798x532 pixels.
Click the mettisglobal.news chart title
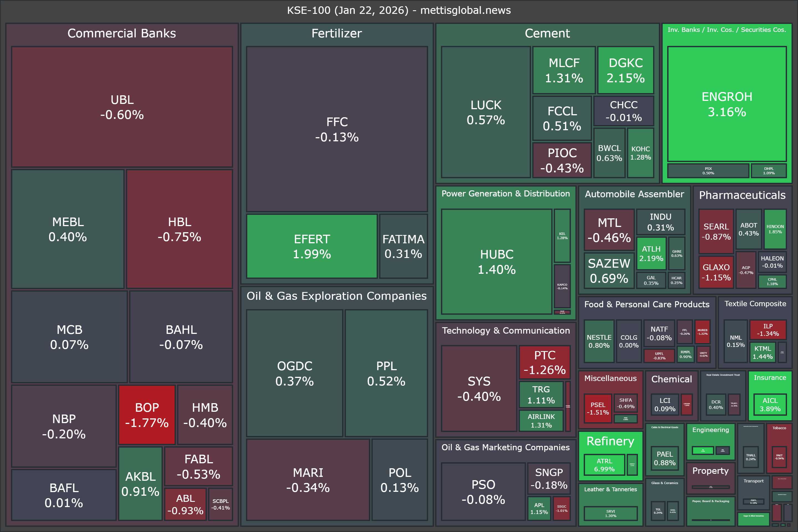point(399,10)
